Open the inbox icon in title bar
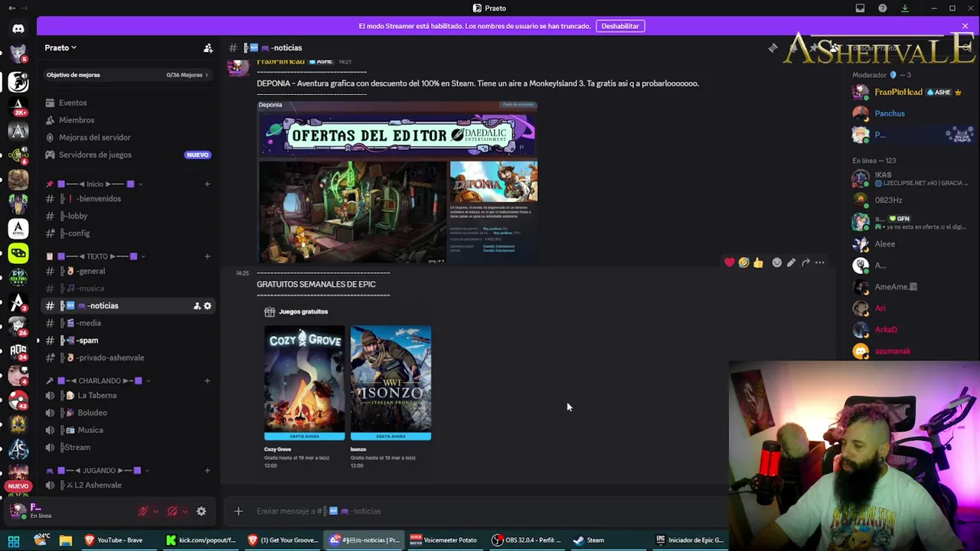The height and width of the screenshot is (551, 980). click(x=860, y=8)
